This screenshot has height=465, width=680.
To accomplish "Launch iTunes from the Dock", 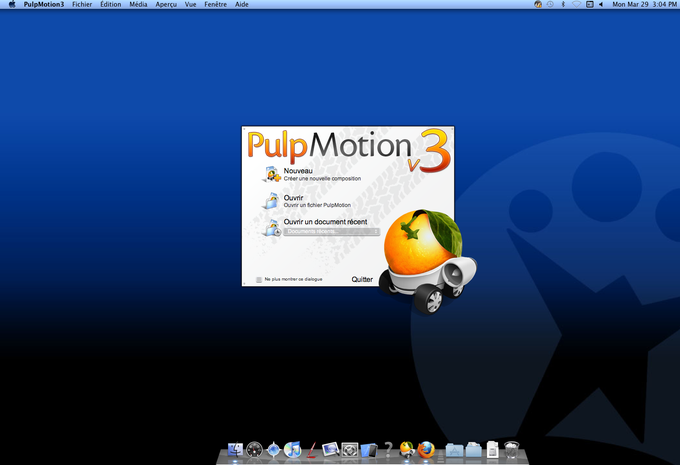I will pyautogui.click(x=293, y=450).
